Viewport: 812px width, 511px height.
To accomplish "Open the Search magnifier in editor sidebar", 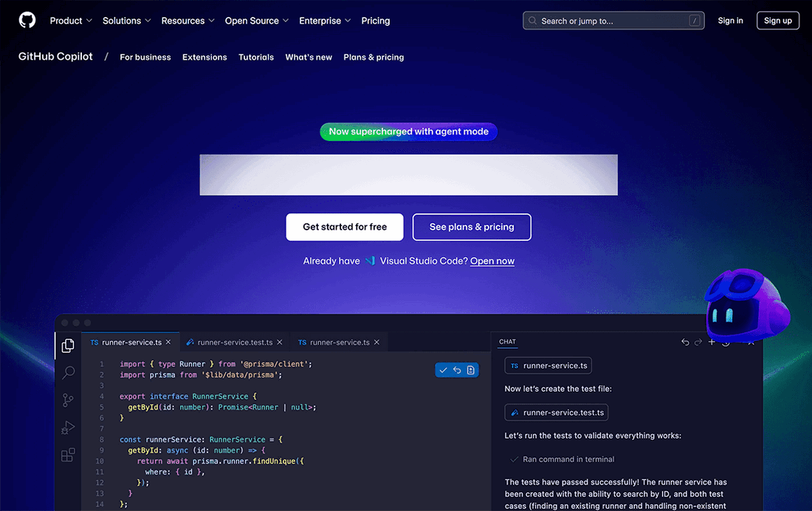I will tap(68, 373).
